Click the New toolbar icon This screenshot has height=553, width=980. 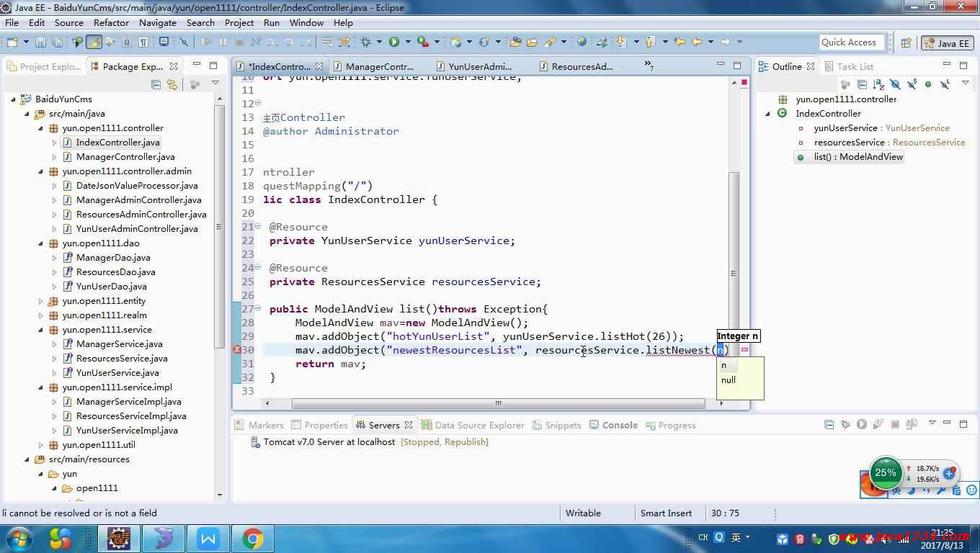tap(12, 42)
